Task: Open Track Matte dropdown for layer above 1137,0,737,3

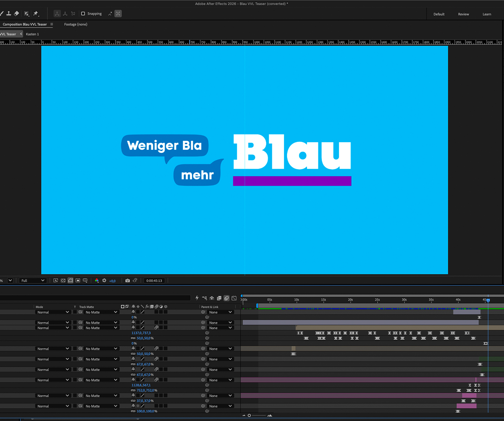Action: coord(101,328)
